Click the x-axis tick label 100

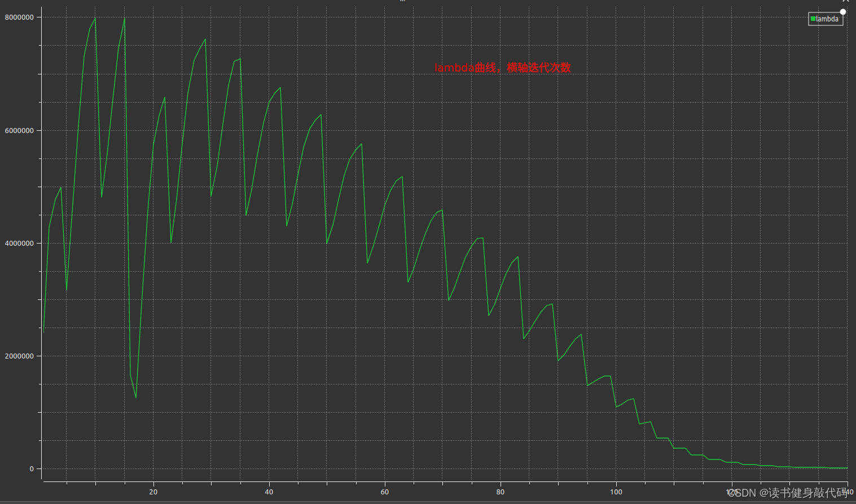pyautogui.click(x=616, y=492)
